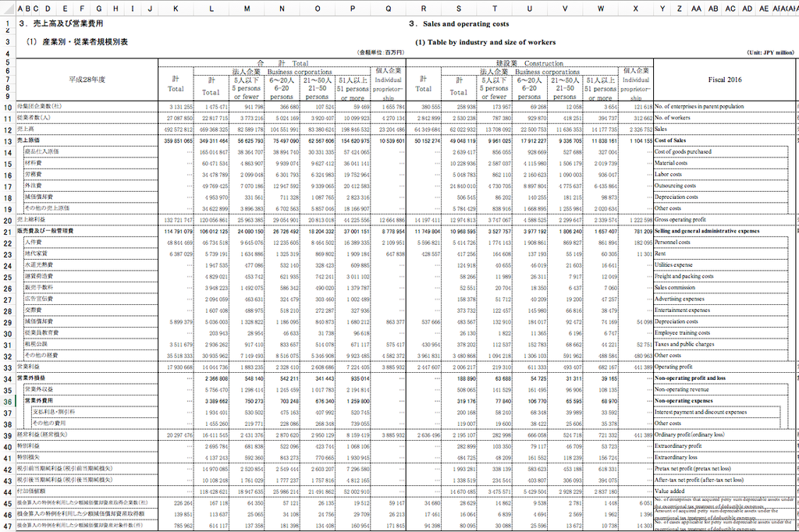Viewport: 799px width, 532px height.
Task: Click the 'Entertainment expenses' label
Action: point(682,310)
